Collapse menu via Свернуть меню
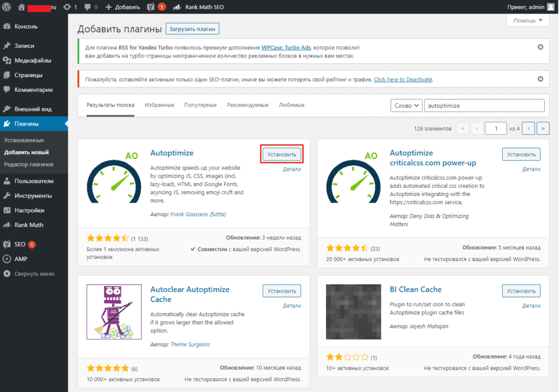The height and width of the screenshot is (392, 559). pyautogui.click(x=34, y=274)
